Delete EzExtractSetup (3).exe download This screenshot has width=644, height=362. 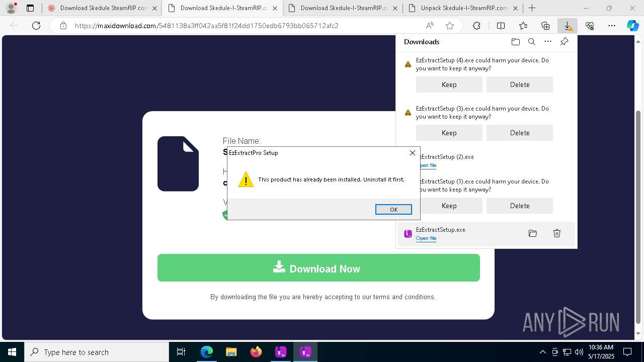pos(519,133)
